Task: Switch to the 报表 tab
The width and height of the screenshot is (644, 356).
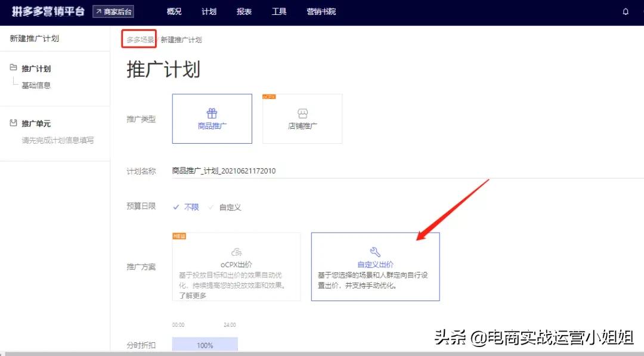Action: tap(244, 11)
